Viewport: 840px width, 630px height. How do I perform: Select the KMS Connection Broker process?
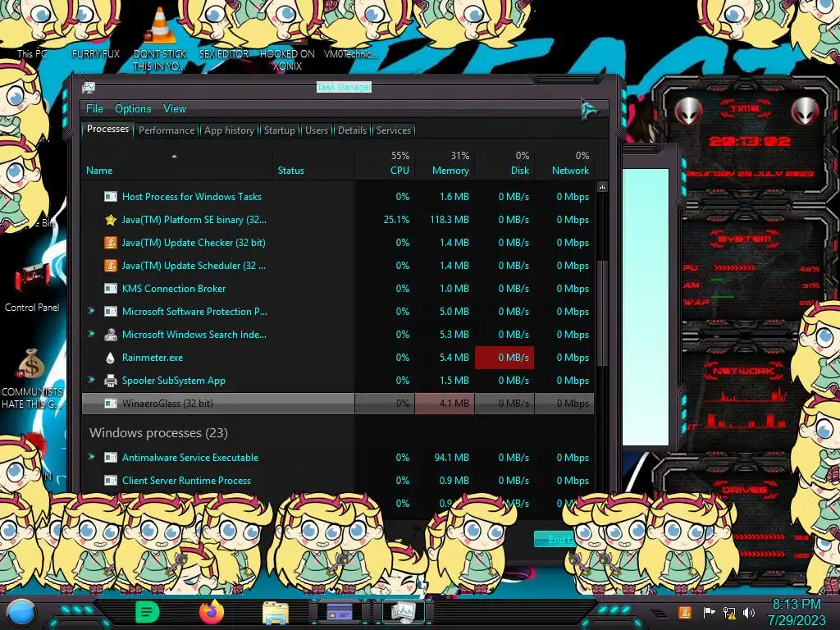click(174, 289)
